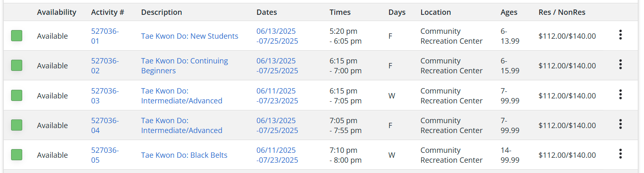Select the green box for activity 527036-03

coord(16,96)
